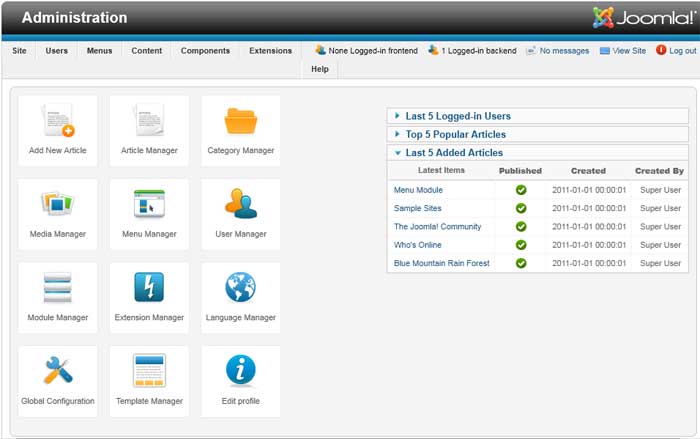
Task: Toggle published status of Blue Mountain Rain Forest
Action: pyautogui.click(x=521, y=263)
